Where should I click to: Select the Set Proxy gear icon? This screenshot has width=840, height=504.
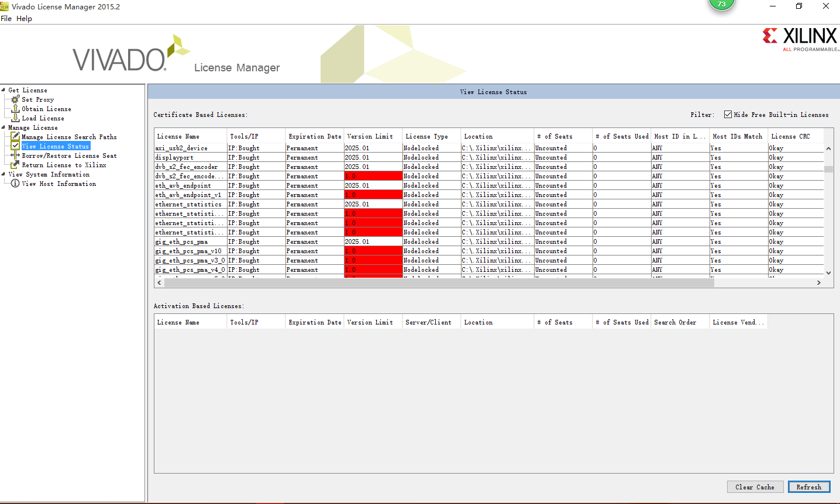16,99
